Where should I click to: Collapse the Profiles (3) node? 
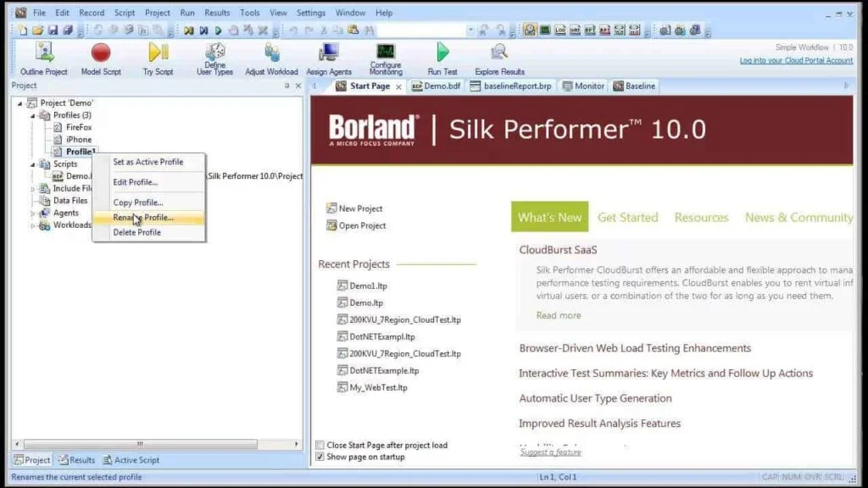coord(33,115)
